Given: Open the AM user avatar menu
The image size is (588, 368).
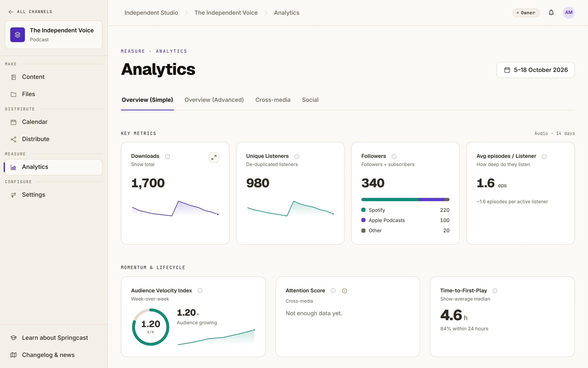Looking at the screenshot, I should 568,13.
